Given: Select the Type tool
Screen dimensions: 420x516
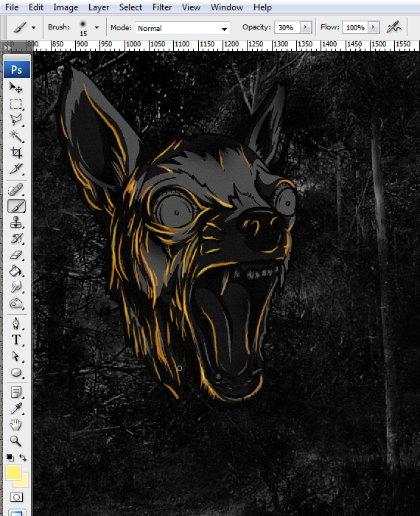Looking at the screenshot, I should tap(15, 340).
